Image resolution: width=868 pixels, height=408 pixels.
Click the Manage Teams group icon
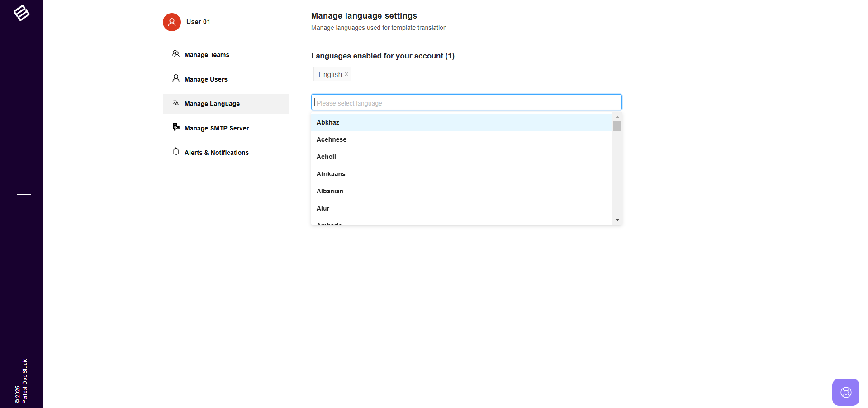(176, 54)
